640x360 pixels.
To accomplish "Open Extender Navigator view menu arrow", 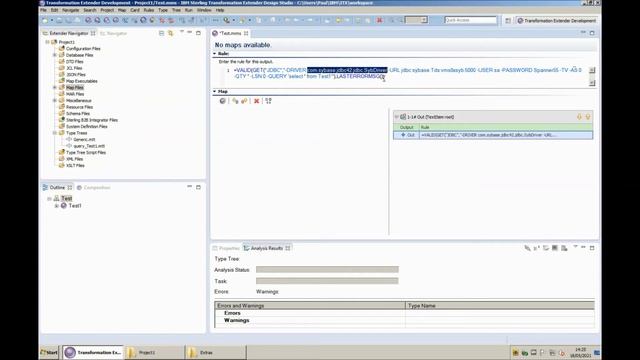I will click(x=182, y=32).
